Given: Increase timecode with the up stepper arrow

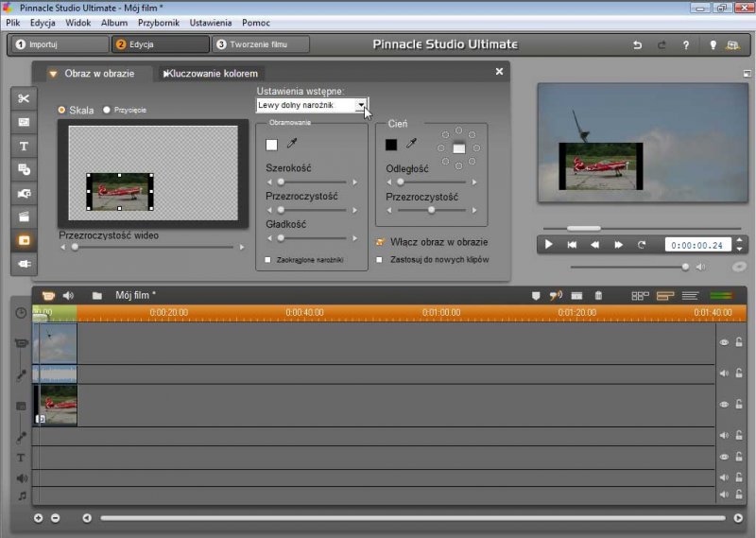Looking at the screenshot, I should [x=738, y=240].
